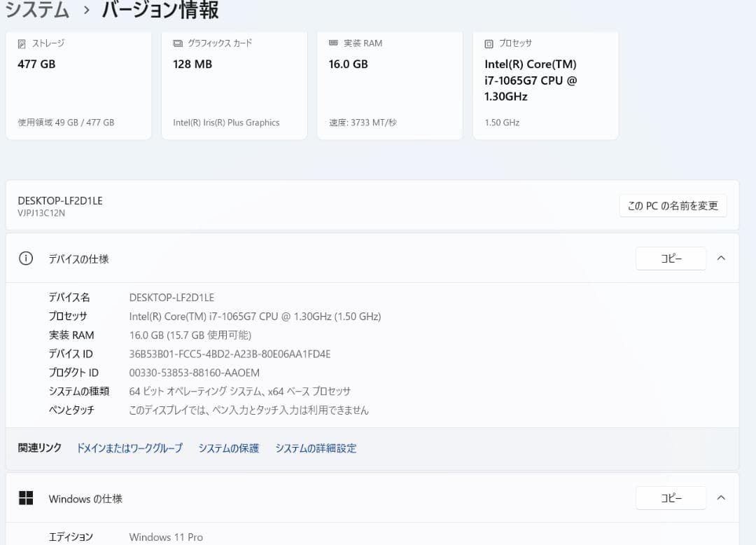Click the 関連リンク label

tap(39, 448)
